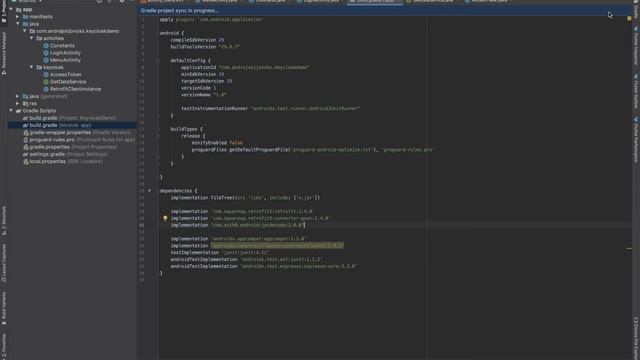Click the 'compileSdkVersion 29' line
This screenshot has width=640, height=360.
point(197,40)
